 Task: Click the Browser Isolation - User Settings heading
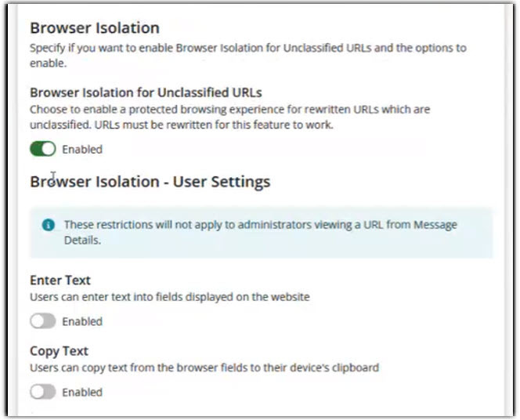[150, 182]
